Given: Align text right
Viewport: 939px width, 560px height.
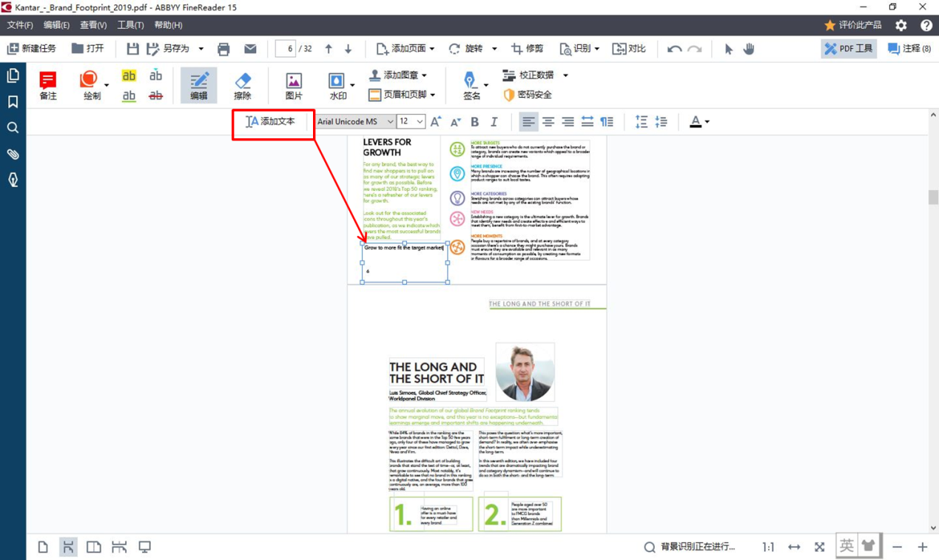Looking at the screenshot, I should [568, 121].
